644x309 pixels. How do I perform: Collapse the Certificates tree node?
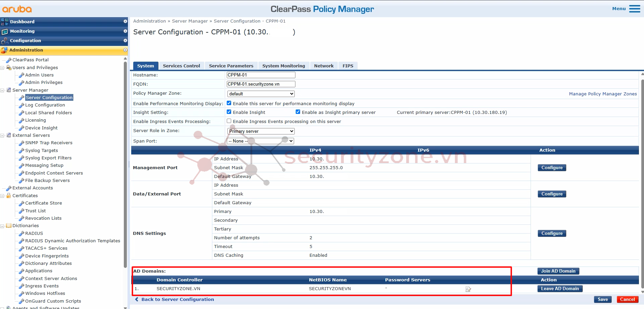[2, 196]
